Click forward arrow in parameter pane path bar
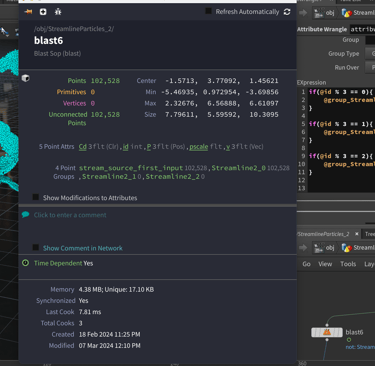 [303, 13]
